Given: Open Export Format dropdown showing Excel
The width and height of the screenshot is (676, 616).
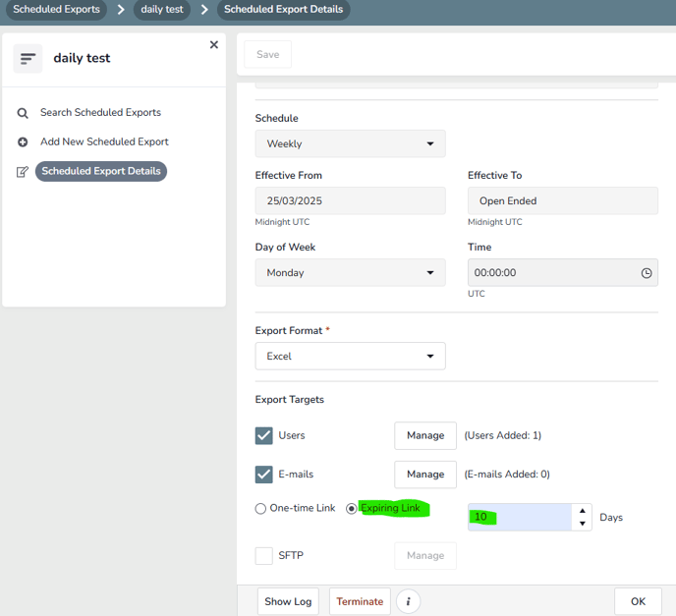Looking at the screenshot, I should tap(350, 356).
